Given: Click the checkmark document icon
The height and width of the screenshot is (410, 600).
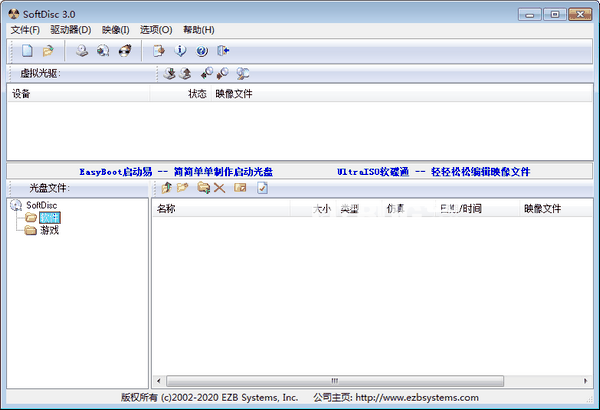Looking at the screenshot, I should [x=262, y=188].
